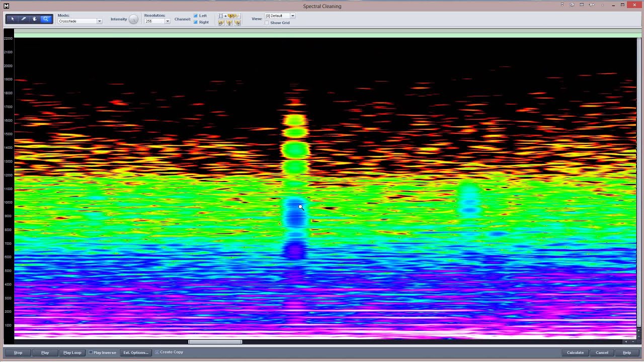This screenshot has height=362, width=644.
Task: Select the arrow pointer tool
Action: (13, 19)
